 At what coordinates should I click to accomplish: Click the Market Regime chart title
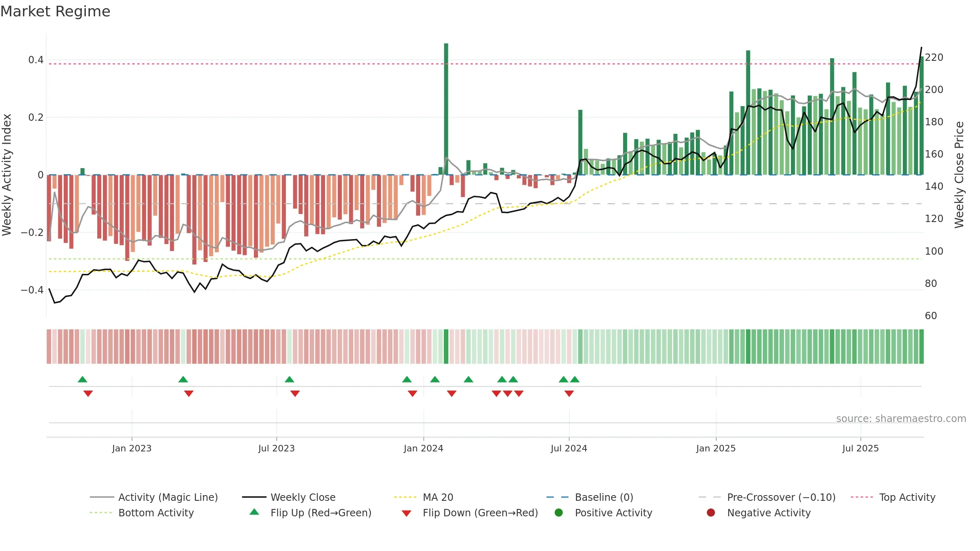point(55,11)
